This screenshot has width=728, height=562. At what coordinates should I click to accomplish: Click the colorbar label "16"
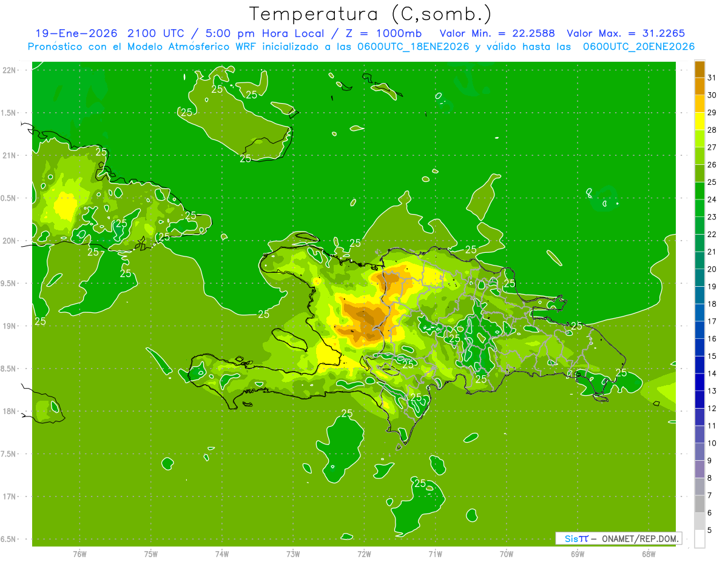point(712,338)
